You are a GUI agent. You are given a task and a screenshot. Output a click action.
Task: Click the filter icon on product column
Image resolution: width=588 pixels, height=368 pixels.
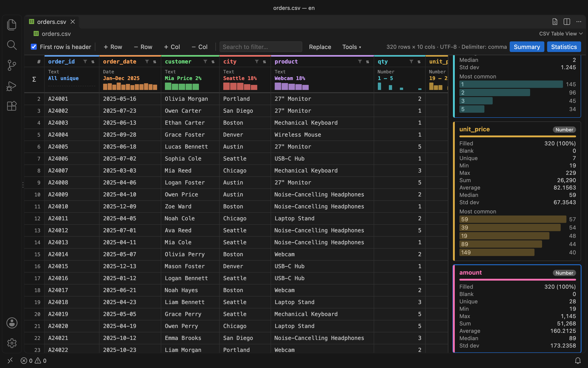coord(360,62)
